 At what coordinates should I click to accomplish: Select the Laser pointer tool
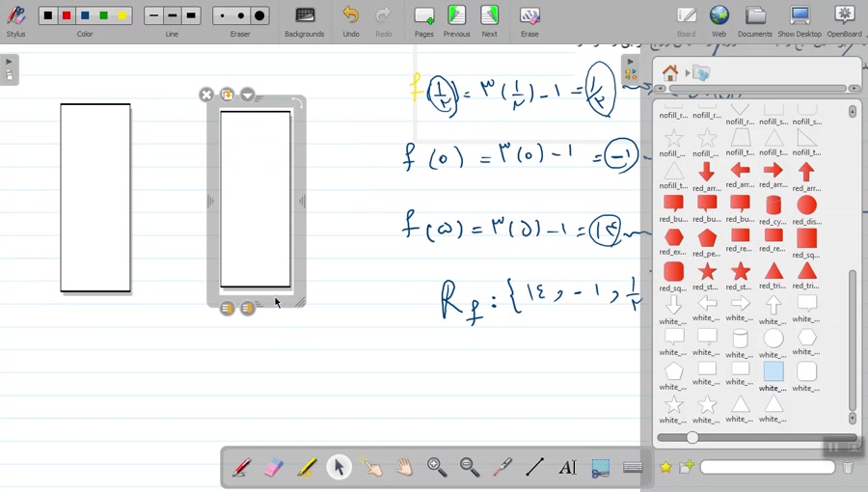[x=502, y=467]
